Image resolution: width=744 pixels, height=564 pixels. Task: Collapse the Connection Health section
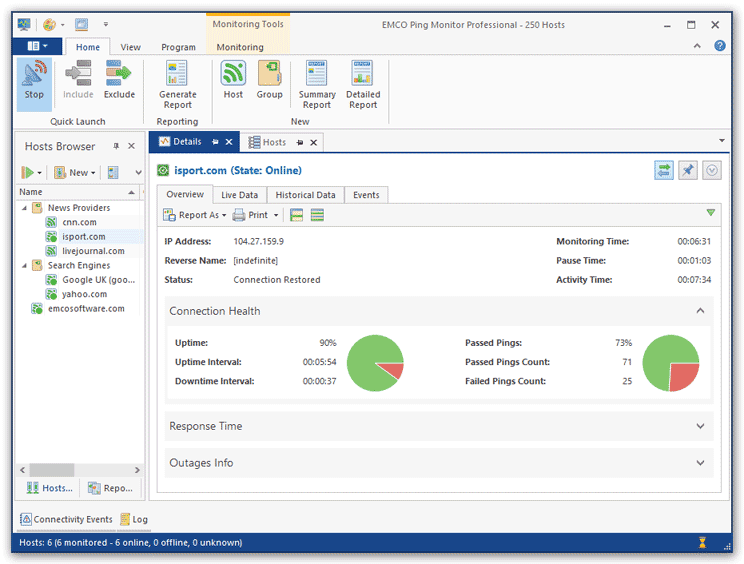click(700, 311)
